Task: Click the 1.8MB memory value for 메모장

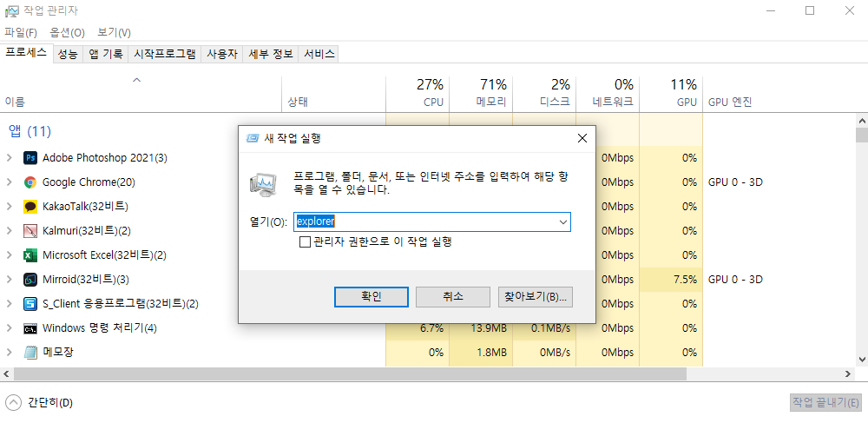Action: (x=492, y=352)
